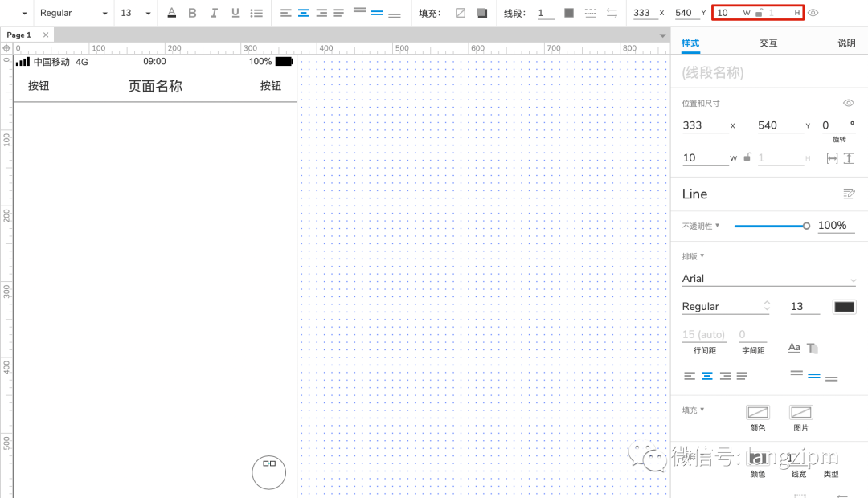Open the text shadow settings in the style panel
The height and width of the screenshot is (498, 868).
pos(812,348)
